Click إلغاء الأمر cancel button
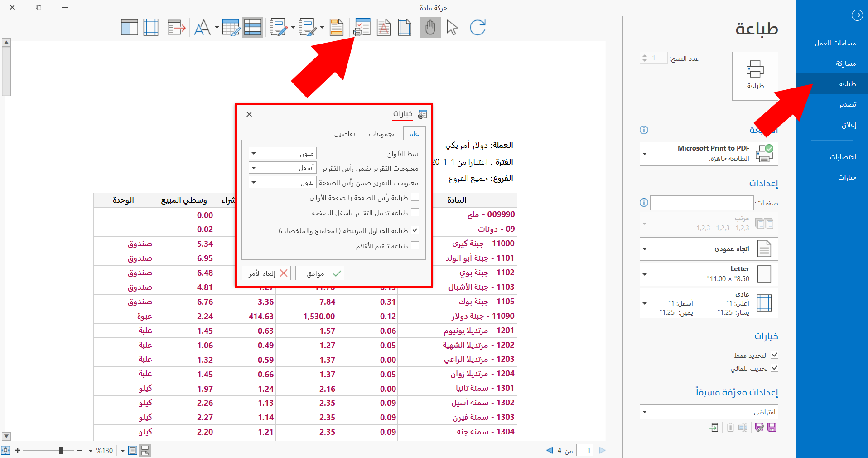Viewport: 868px width, 458px height. click(266, 273)
